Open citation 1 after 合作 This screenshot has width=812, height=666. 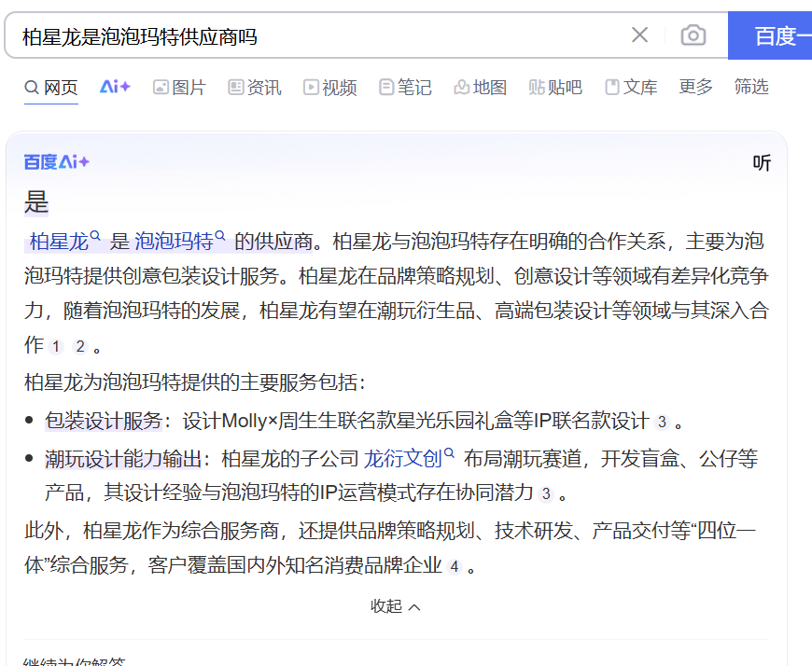(x=56, y=347)
